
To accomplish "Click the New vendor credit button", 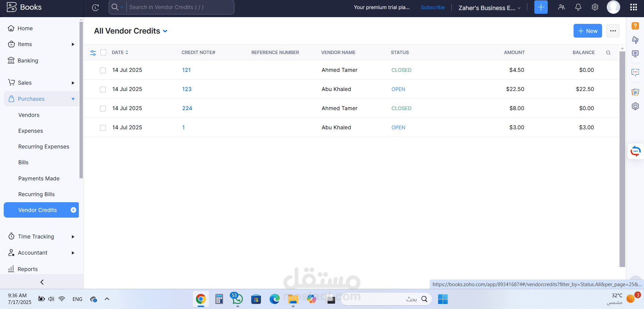I will coord(587,31).
